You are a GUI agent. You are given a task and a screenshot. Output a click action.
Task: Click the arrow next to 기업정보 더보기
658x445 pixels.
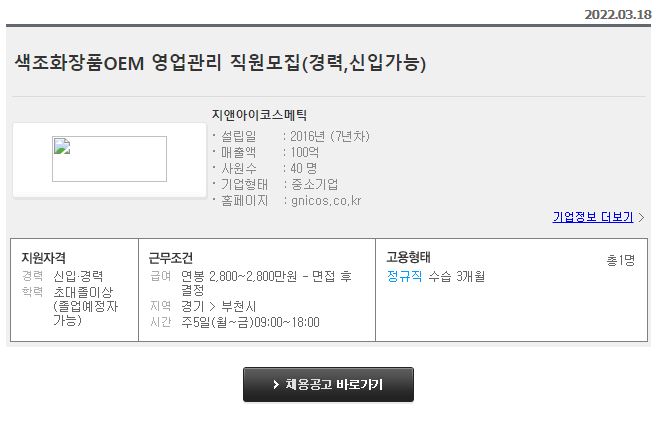641,217
